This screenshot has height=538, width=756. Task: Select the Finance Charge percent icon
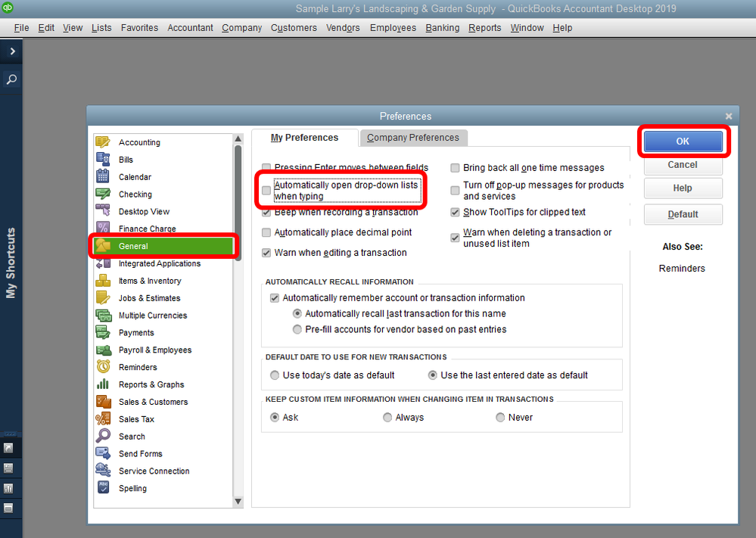103,228
